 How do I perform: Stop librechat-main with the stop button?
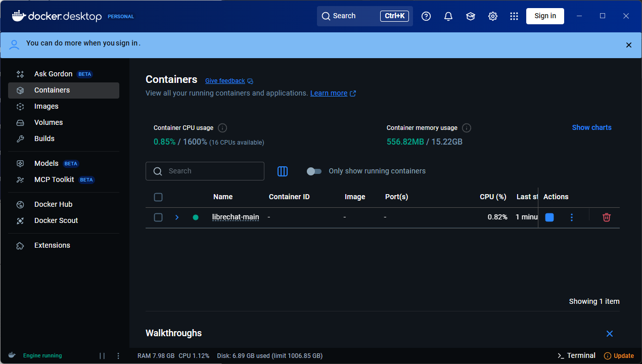(x=549, y=217)
